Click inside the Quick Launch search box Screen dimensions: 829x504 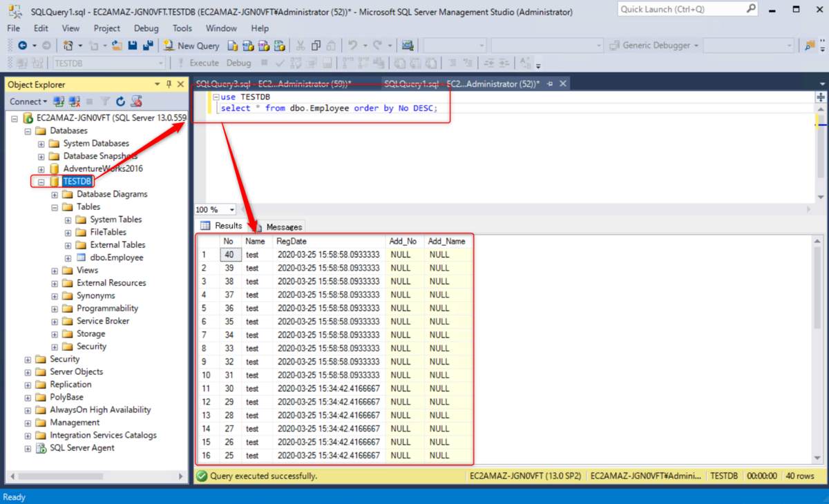pyautogui.click(x=684, y=9)
